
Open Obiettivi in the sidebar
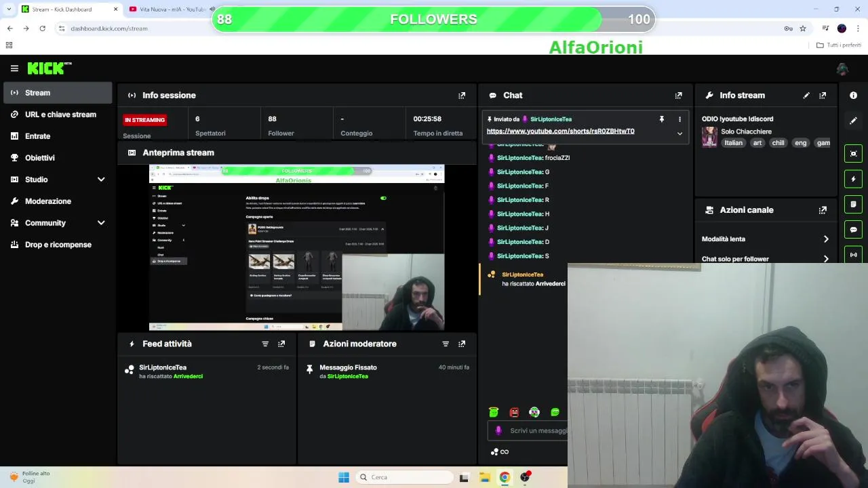click(58, 158)
